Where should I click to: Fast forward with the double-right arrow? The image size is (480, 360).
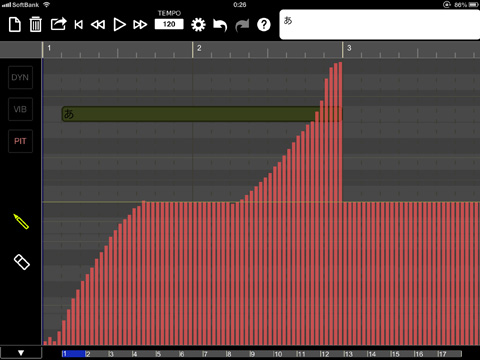point(140,25)
